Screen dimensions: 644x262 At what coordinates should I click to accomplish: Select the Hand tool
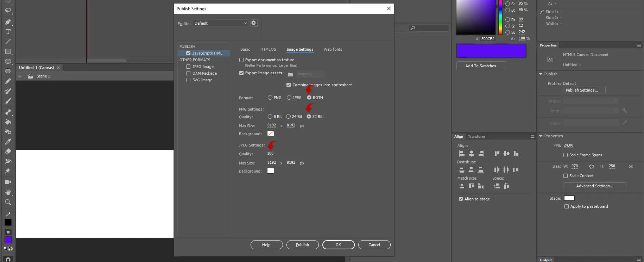8,192
